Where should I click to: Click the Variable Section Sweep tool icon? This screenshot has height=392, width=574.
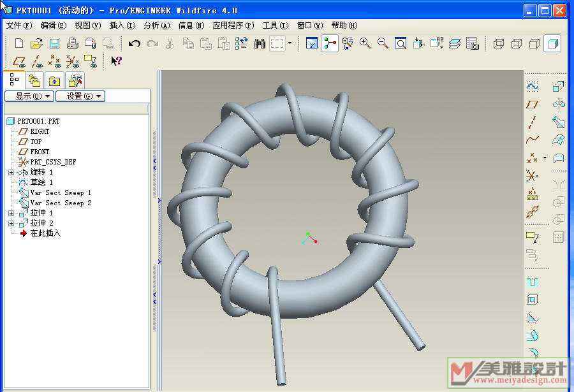(x=559, y=122)
